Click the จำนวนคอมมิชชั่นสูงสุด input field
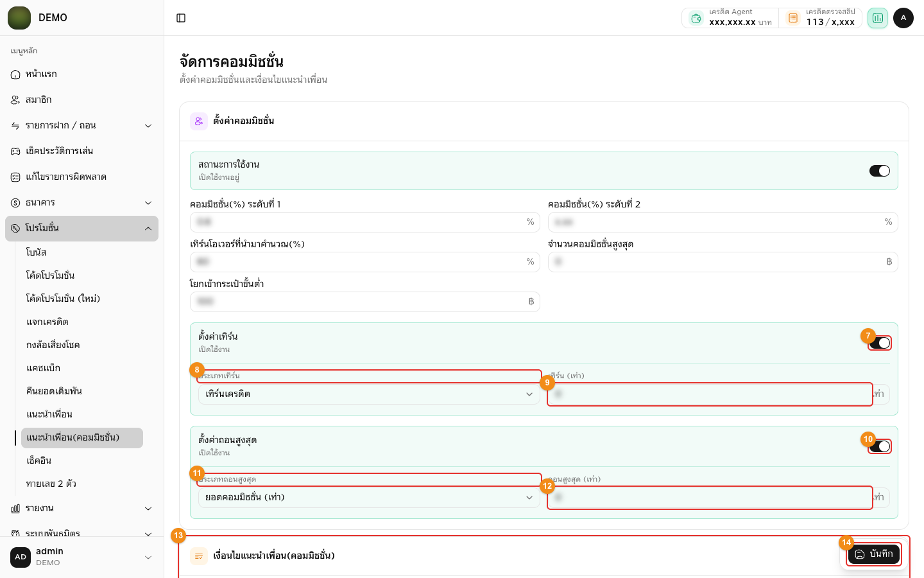The height and width of the screenshot is (578, 924). click(723, 262)
